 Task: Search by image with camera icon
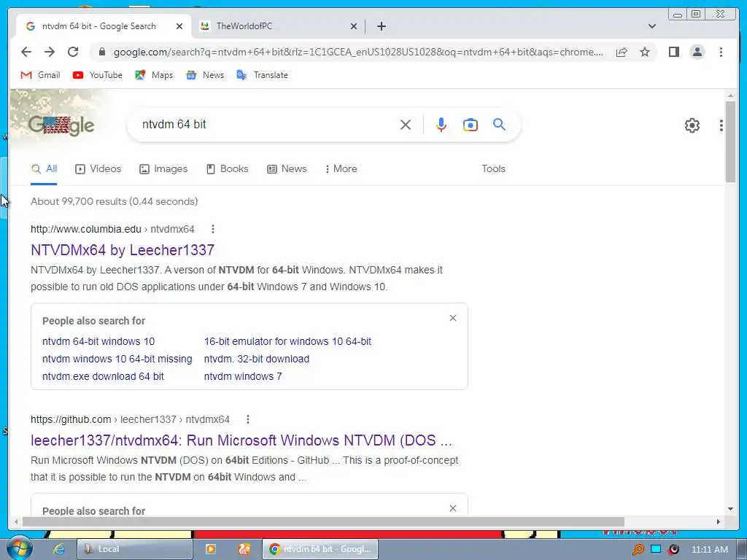471,125
